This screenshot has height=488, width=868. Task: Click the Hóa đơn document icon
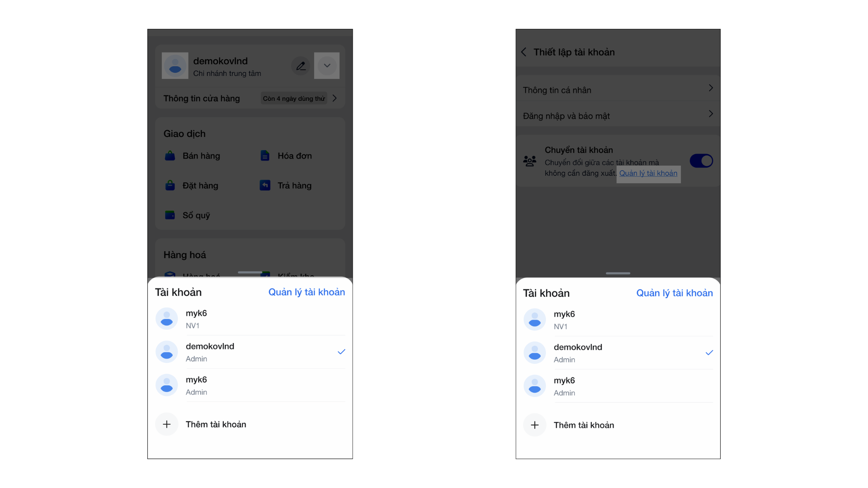pos(265,156)
